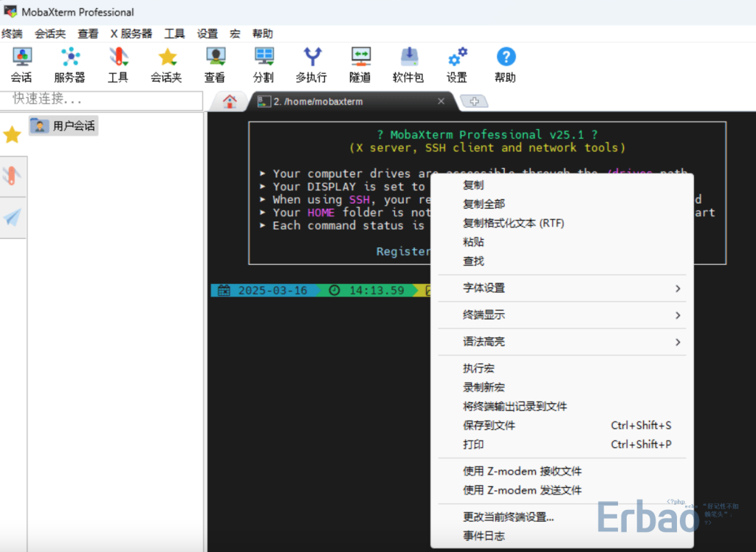Choose 打印 from the context menu

[x=562, y=444]
